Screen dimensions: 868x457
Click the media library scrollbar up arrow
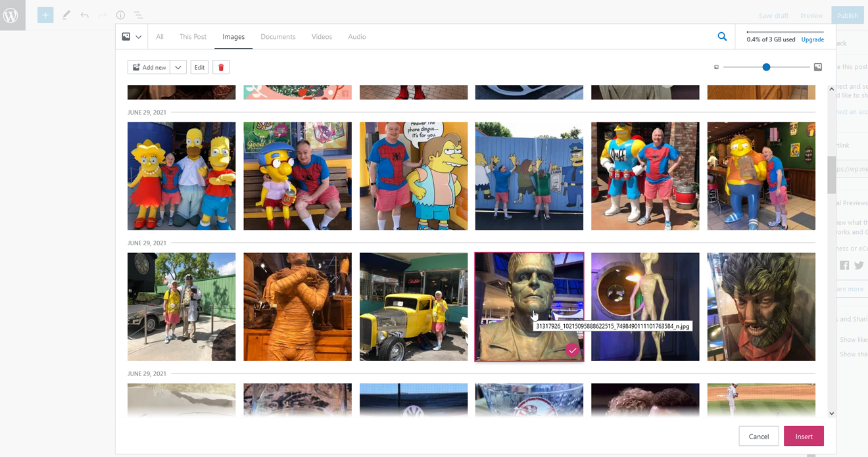click(831, 88)
